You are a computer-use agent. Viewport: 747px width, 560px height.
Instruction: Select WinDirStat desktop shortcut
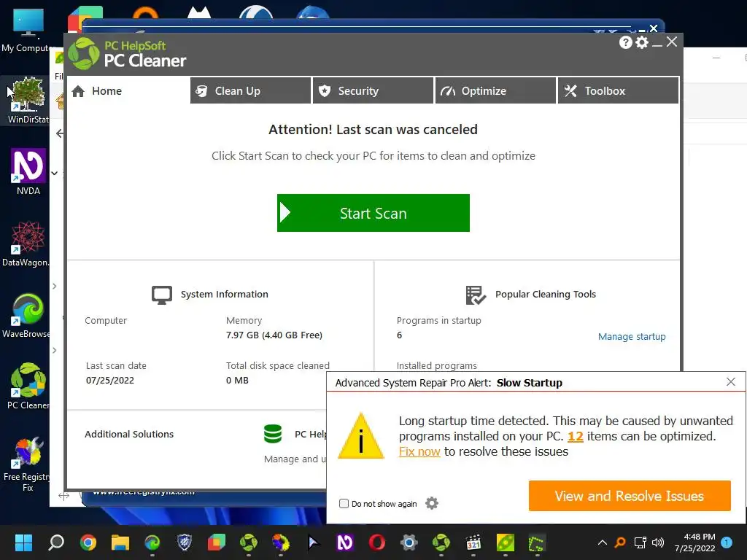click(28, 101)
